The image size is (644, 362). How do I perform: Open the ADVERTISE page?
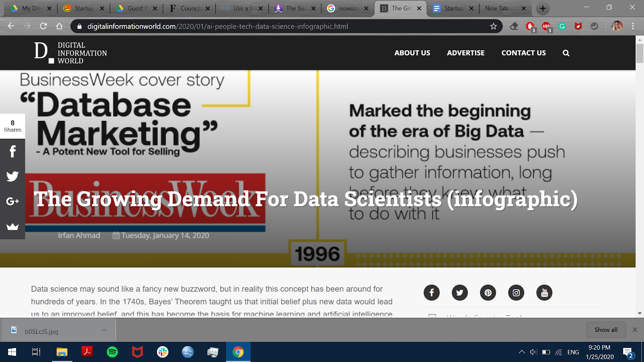(x=466, y=53)
